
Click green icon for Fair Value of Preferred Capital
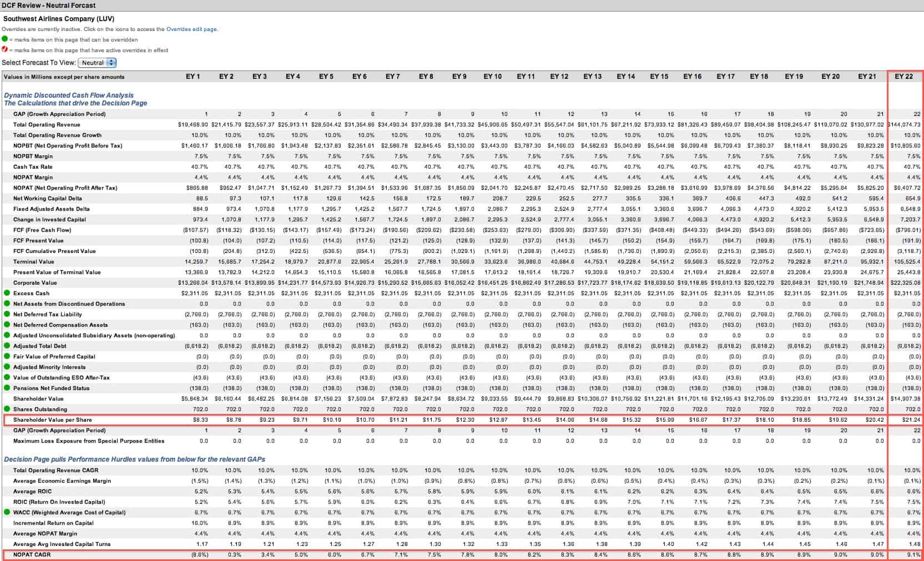click(x=7, y=356)
